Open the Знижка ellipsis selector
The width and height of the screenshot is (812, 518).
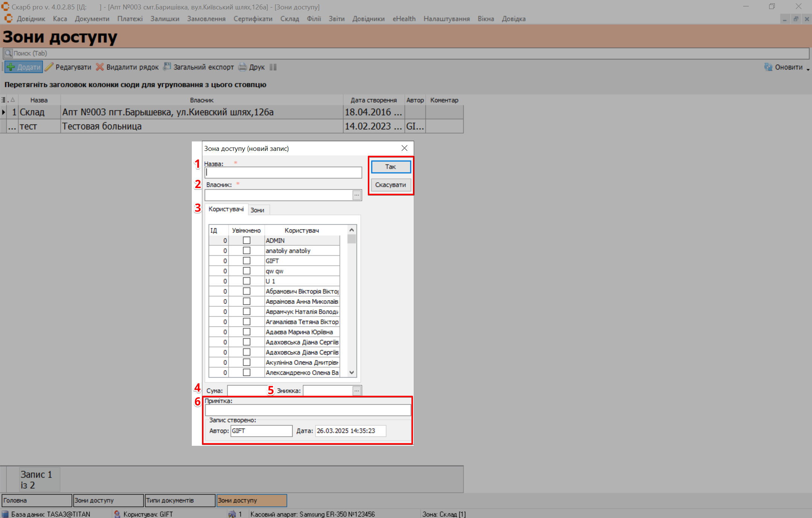[357, 391]
